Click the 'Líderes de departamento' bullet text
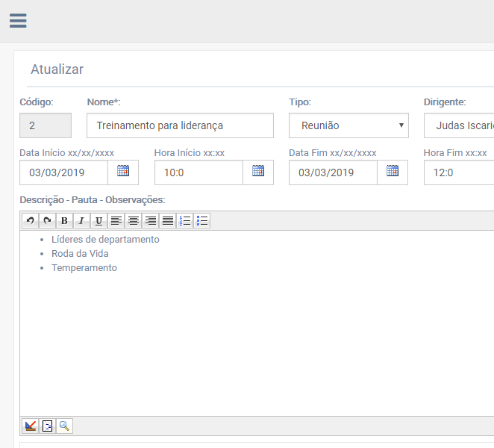Screen dimensions: 494x448 tap(105, 240)
